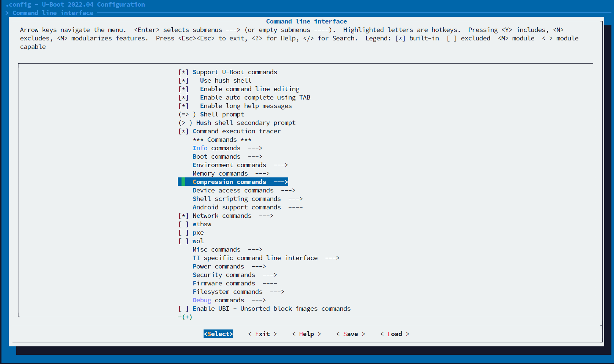The height and width of the screenshot is (364, 614).
Task: Toggle the Network commands checkbox
Action: [183, 216]
